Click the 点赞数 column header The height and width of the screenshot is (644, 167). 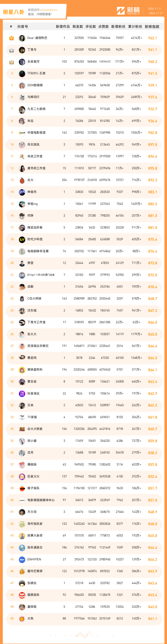tap(104, 26)
